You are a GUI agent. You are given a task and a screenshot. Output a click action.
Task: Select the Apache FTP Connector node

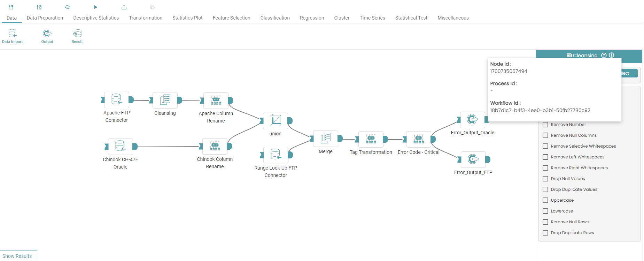pyautogui.click(x=117, y=100)
